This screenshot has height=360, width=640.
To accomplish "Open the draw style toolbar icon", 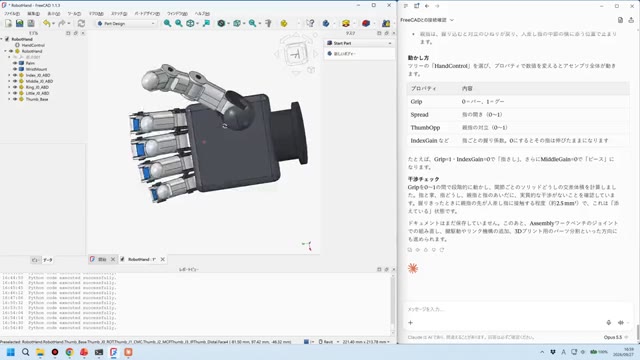I will (x=221, y=24).
